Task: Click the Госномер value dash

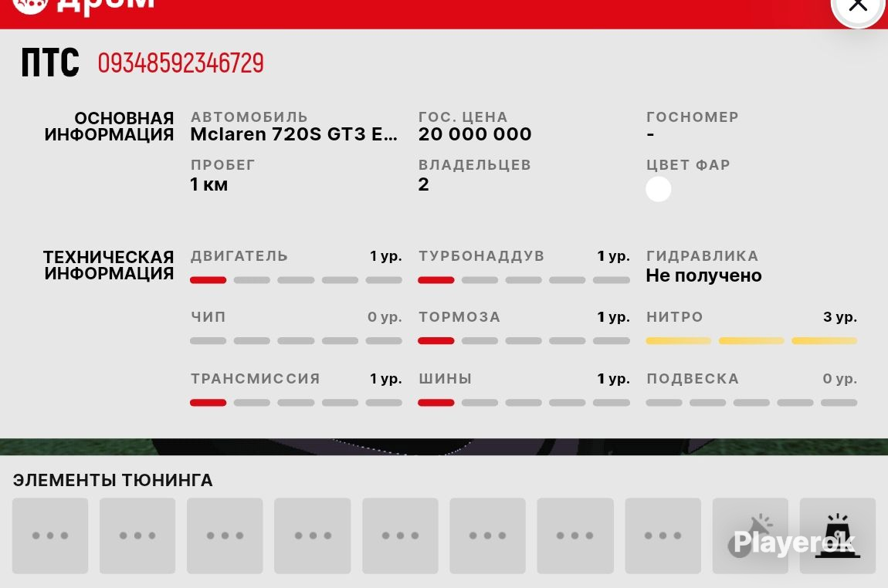Action: pyautogui.click(x=650, y=135)
